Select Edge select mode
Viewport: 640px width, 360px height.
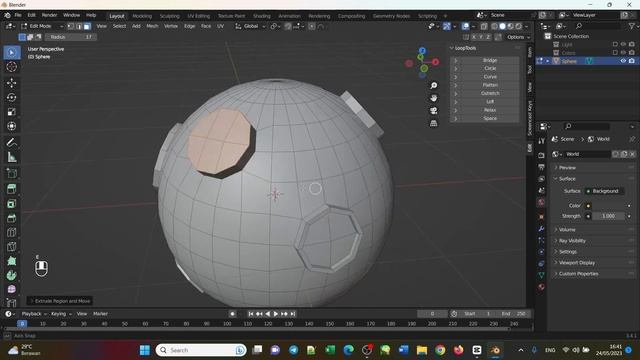[79, 26]
